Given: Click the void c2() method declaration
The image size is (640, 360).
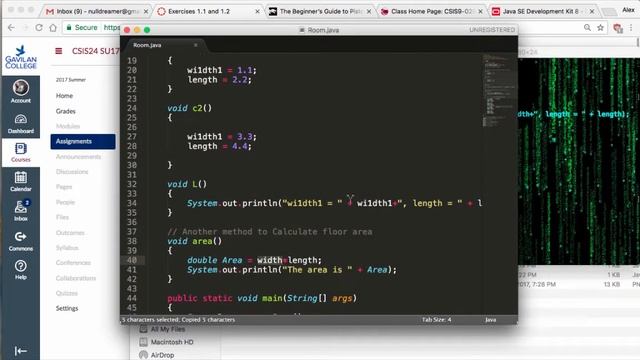Looking at the screenshot, I should (x=190, y=108).
